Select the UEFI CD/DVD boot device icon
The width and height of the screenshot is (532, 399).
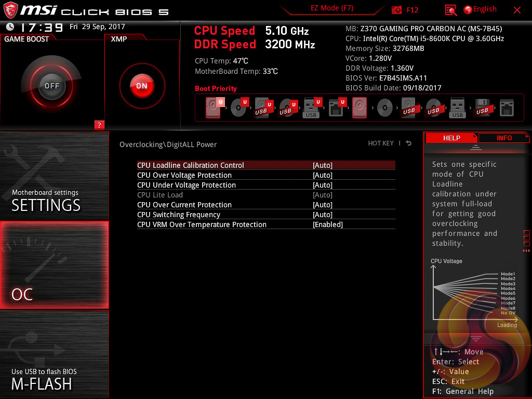click(240, 108)
